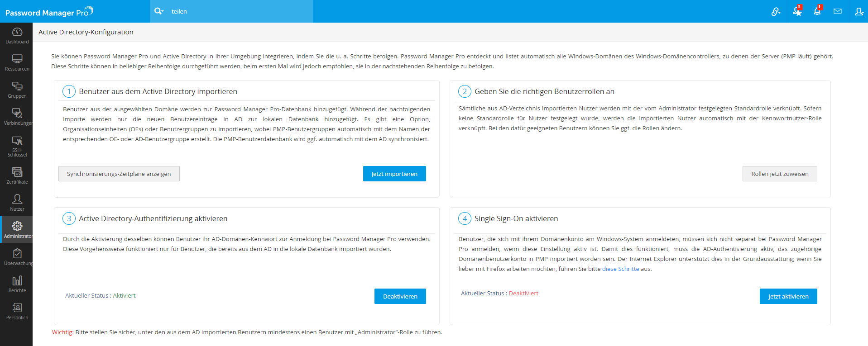
Task: Go to Gruppen in sidebar
Action: coord(17,90)
